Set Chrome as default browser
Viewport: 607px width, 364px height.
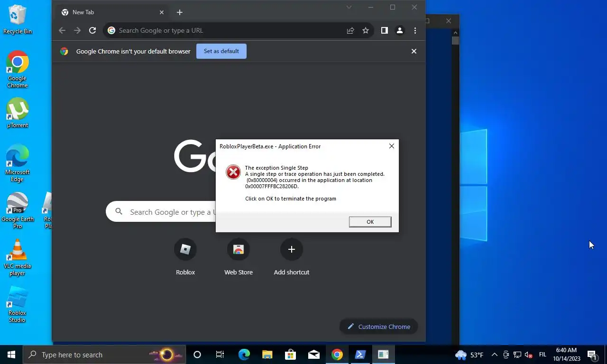221,51
